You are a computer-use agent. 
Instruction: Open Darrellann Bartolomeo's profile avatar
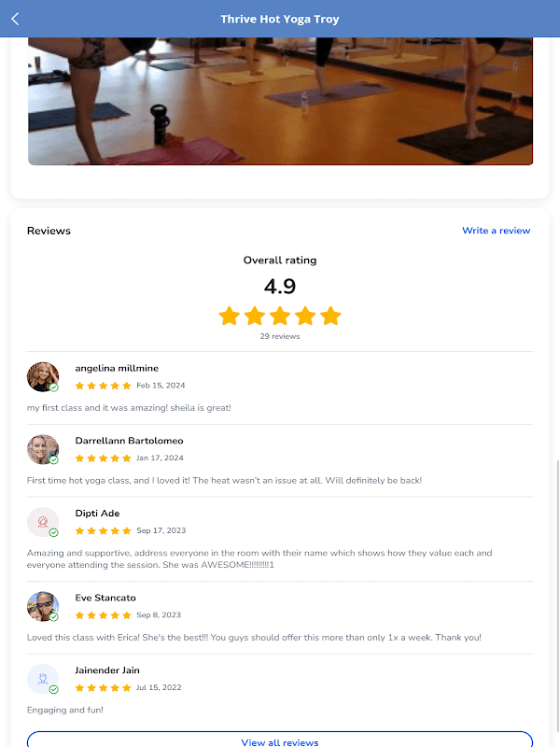click(43, 449)
